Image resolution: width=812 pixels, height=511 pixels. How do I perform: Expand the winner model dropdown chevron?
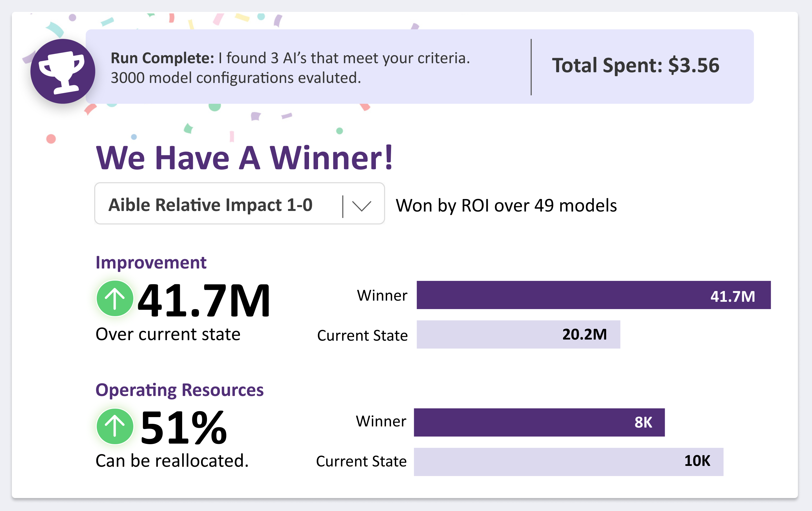(x=361, y=205)
